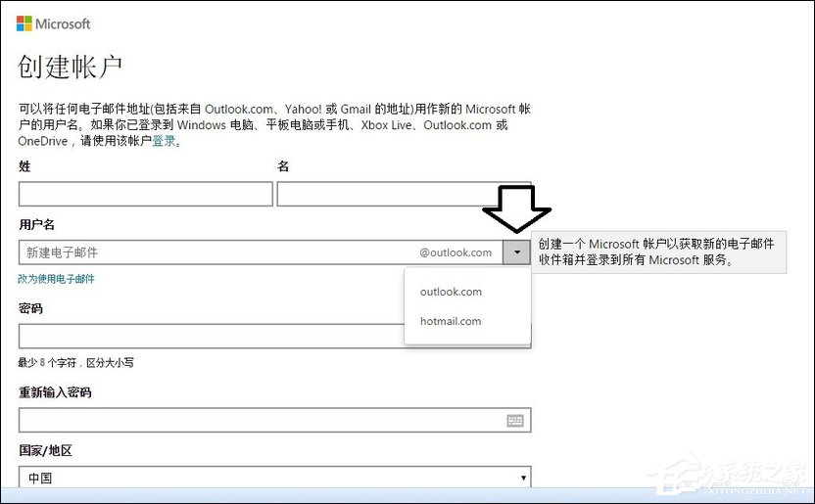This screenshot has height=504, width=815.
Task: Open the email domain dropdown arrow
Action: [516, 252]
